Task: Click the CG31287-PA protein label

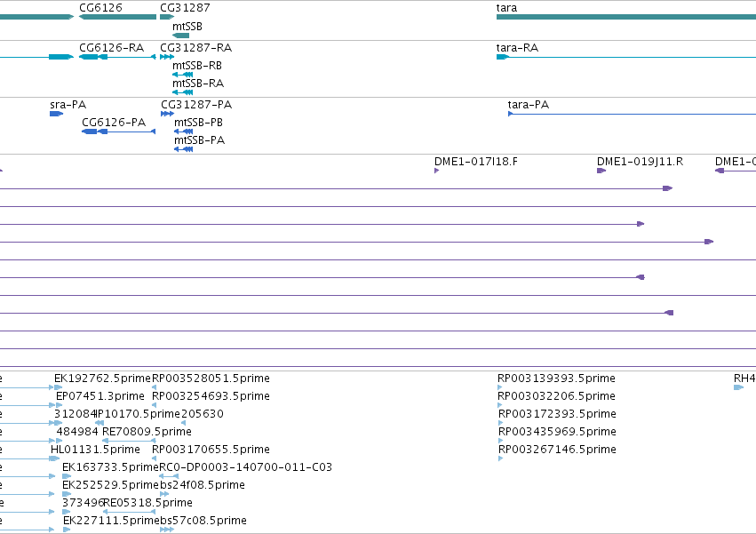Action: (x=196, y=105)
